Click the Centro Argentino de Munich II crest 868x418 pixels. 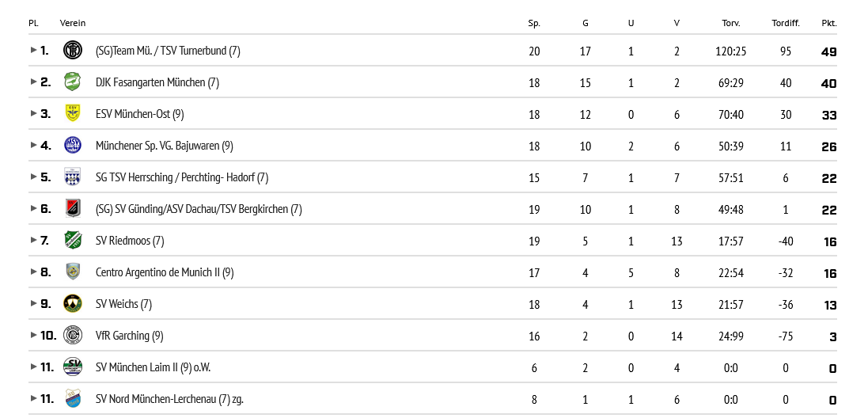click(73, 272)
